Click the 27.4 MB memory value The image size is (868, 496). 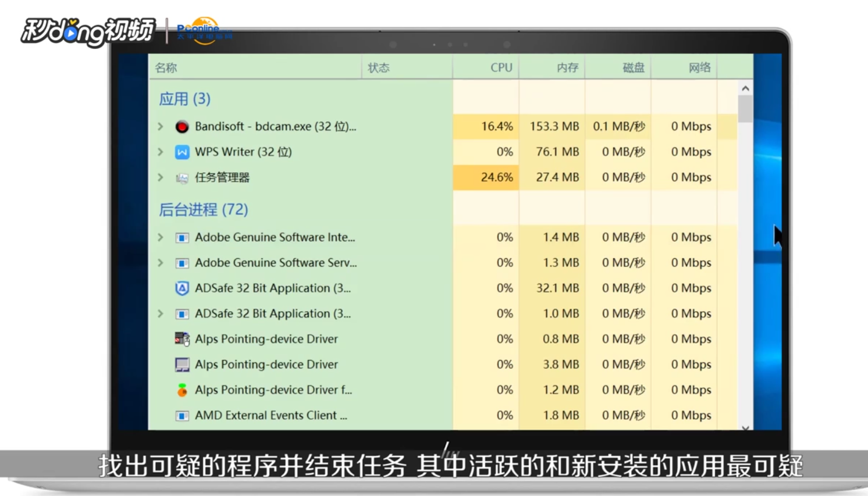(557, 177)
